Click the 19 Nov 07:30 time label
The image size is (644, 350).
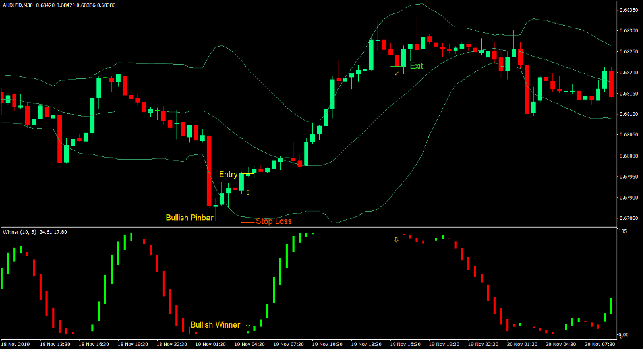click(288, 344)
